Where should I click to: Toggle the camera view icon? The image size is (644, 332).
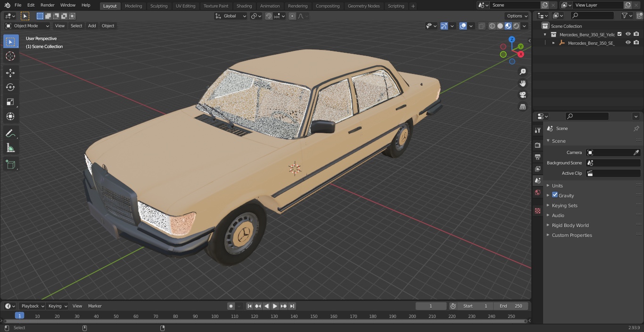[x=523, y=95]
